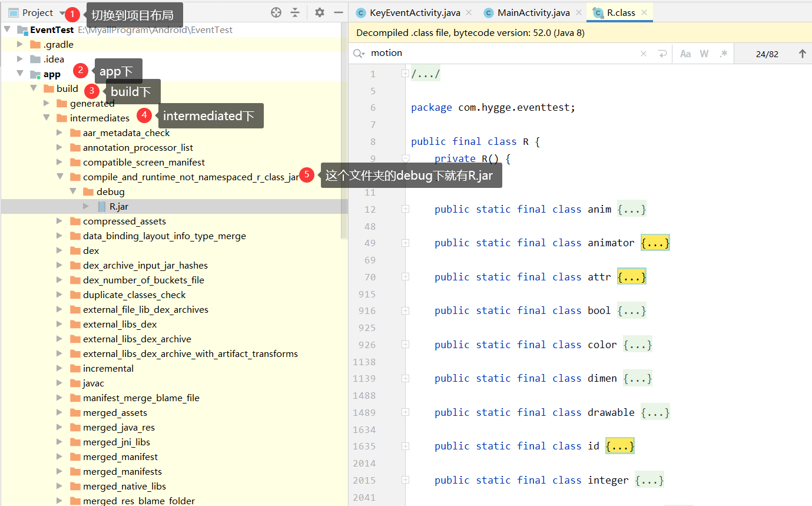Select aar_metadata_check folder
Screen dimensions: 812x506
(x=126, y=133)
